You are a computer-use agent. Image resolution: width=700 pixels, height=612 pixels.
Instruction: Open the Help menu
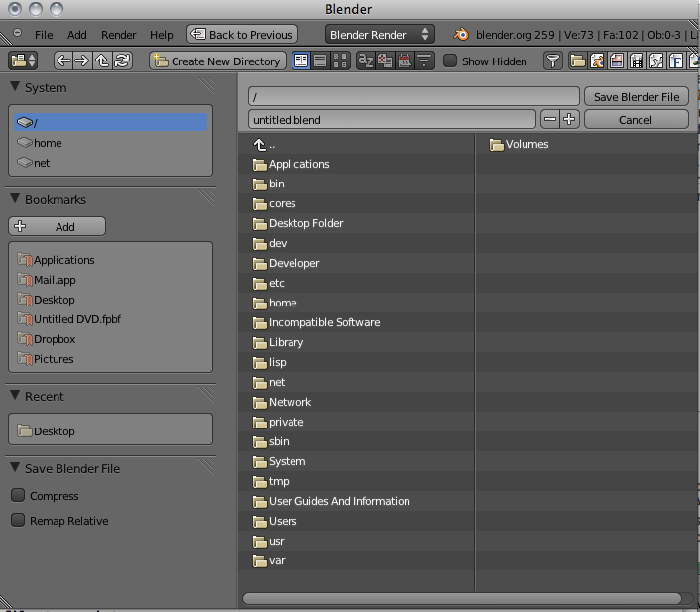(162, 35)
